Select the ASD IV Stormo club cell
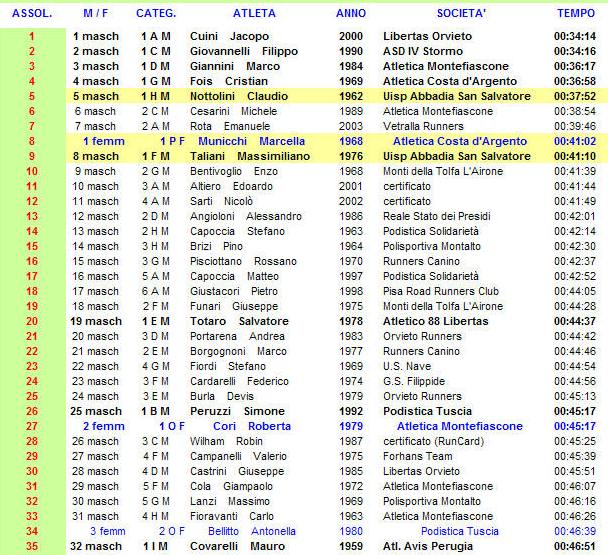This screenshot has width=608, height=555. click(423, 51)
